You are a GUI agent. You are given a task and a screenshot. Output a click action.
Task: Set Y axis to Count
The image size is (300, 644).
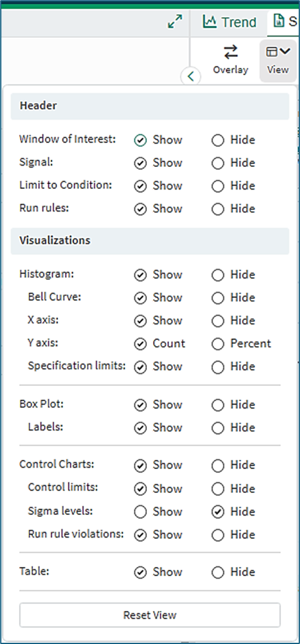coord(141,344)
